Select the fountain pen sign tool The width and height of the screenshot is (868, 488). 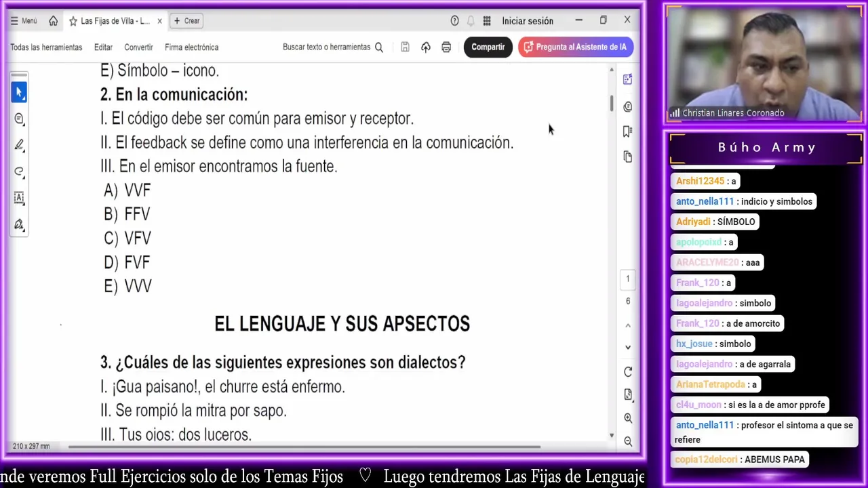tap(19, 224)
